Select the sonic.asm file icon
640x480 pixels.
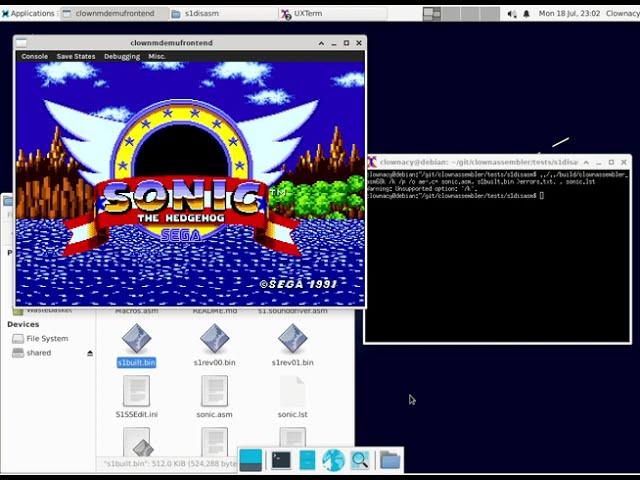214,391
